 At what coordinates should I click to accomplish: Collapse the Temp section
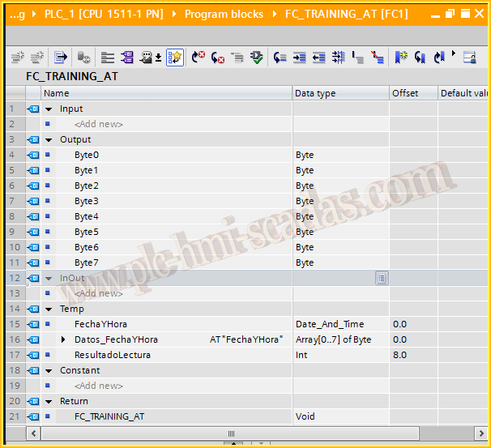[x=49, y=309]
